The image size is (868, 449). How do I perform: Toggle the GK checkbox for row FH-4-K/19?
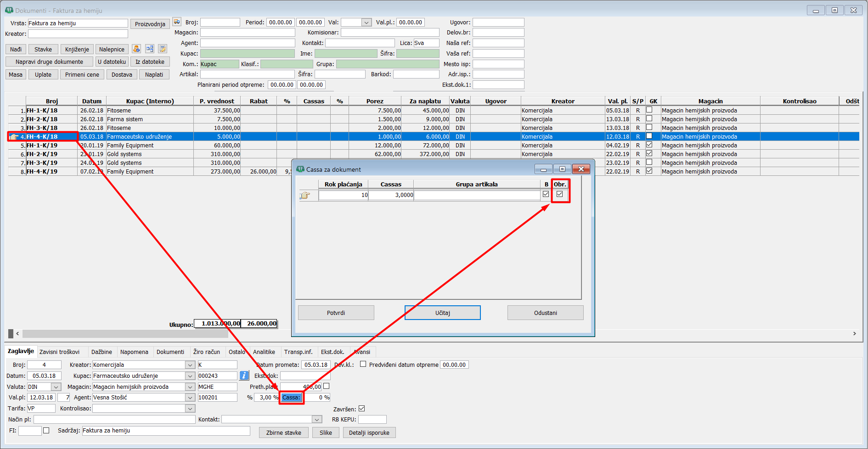pos(649,171)
